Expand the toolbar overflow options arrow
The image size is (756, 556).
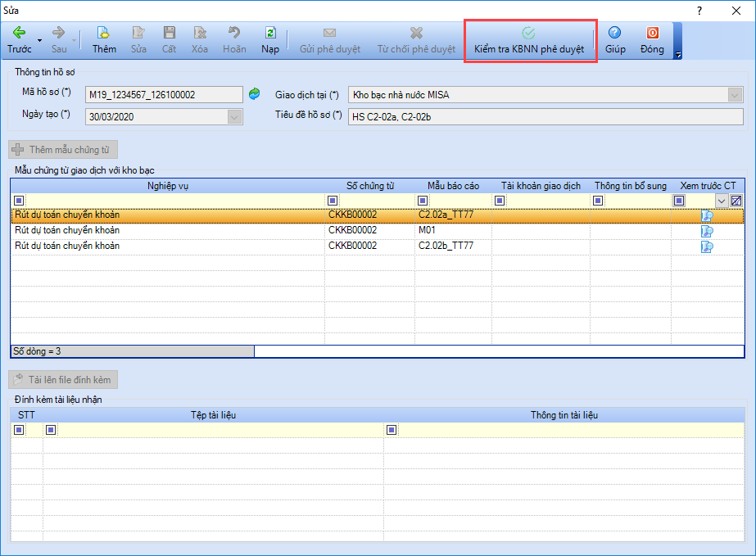coord(678,55)
